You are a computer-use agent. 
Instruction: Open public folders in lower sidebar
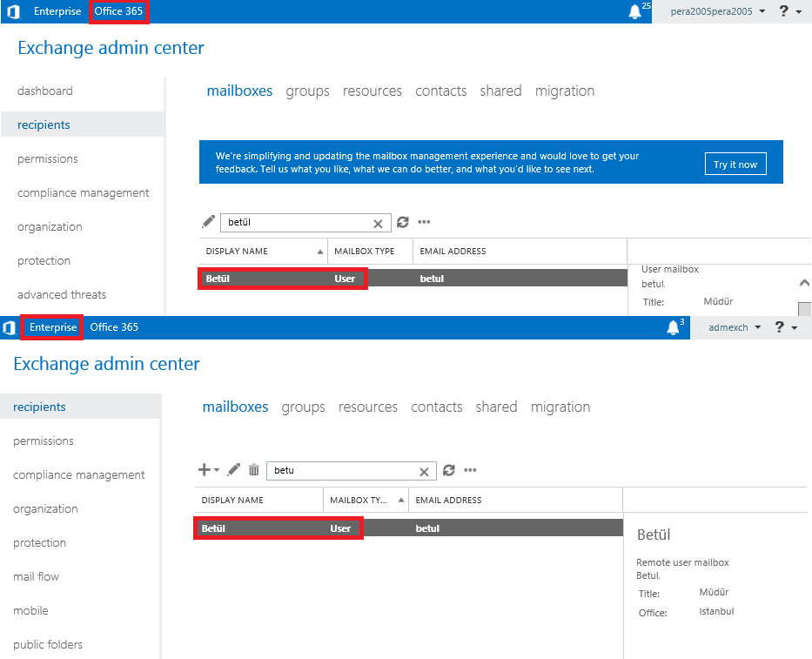coord(48,644)
